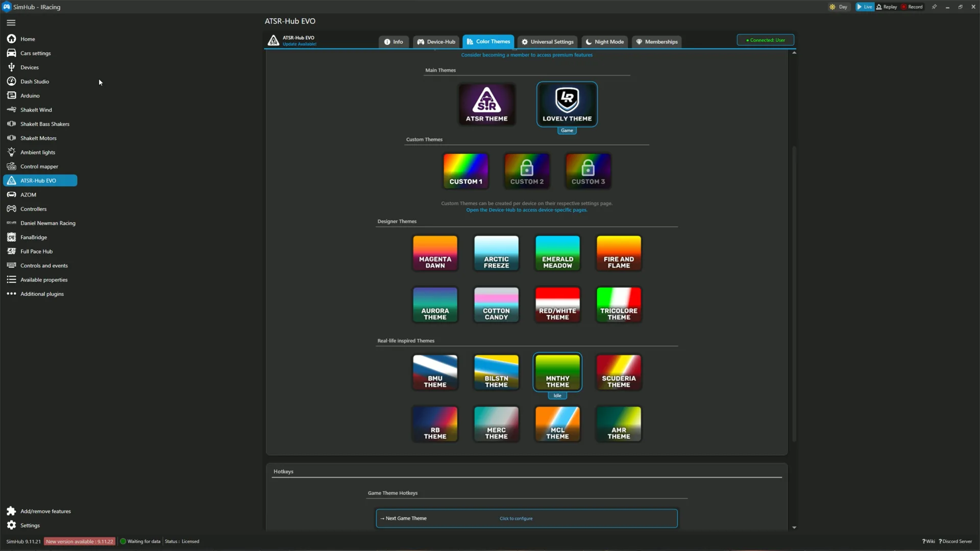Select the Aurora Theme swatch
980x551 pixels.
(435, 305)
